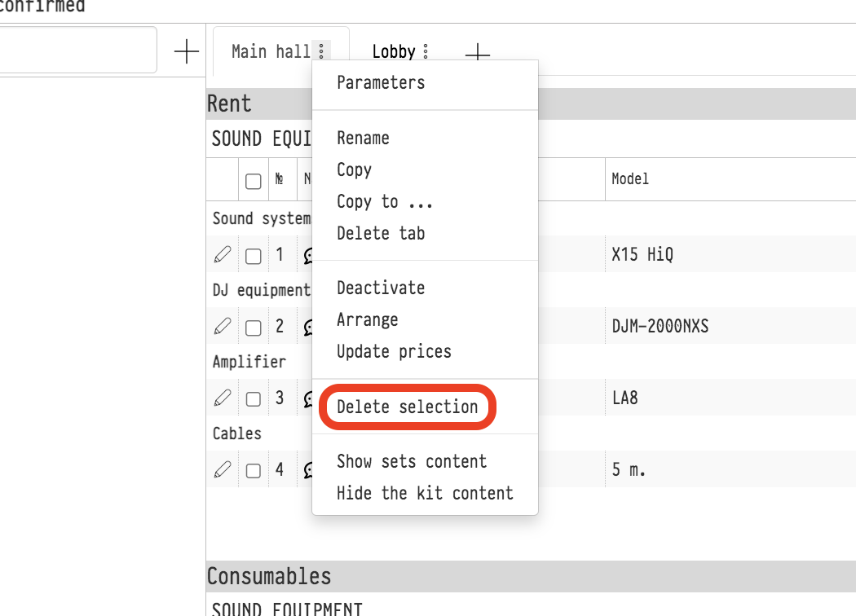Click the pencil edit icon for row 4
Viewport: 856px width, 616px height.
(x=222, y=470)
